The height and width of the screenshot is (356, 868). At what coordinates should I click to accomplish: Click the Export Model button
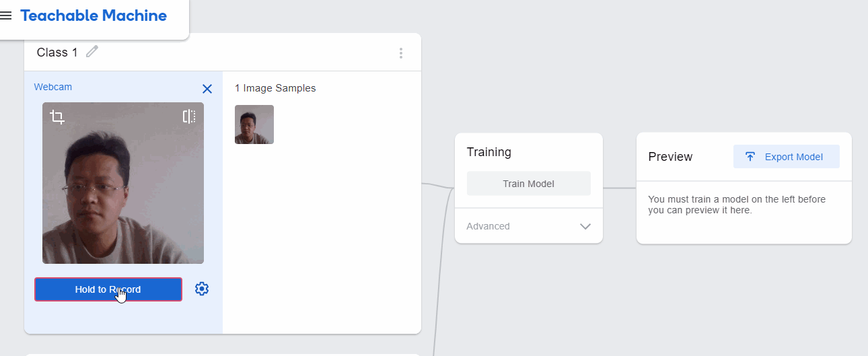tap(787, 157)
